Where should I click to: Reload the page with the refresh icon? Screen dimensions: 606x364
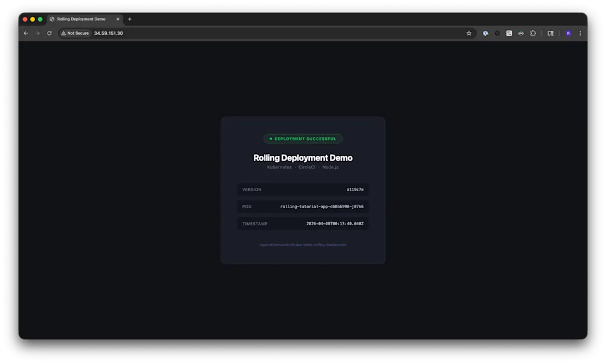[49, 33]
